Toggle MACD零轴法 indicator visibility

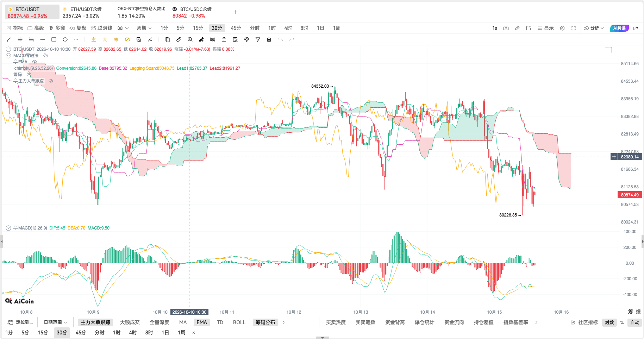pos(46,56)
